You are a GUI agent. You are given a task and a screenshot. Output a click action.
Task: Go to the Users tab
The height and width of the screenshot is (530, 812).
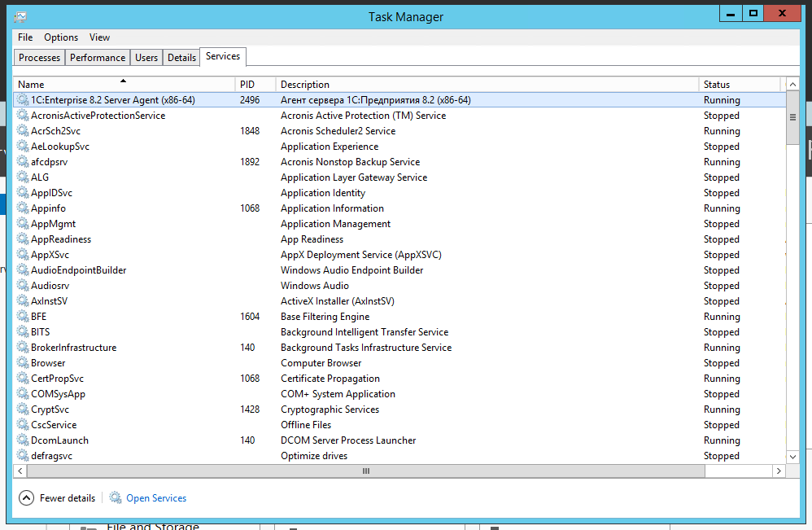pos(146,58)
